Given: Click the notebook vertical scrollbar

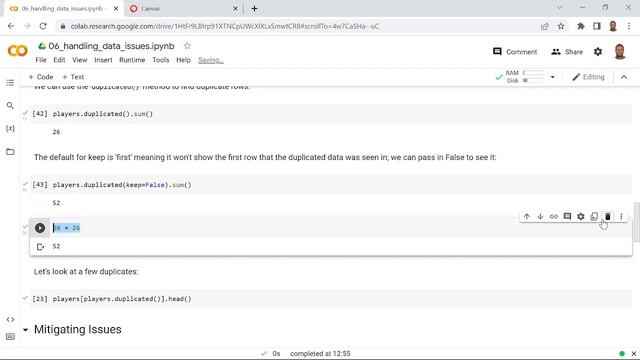Looking at the screenshot, I should coord(636,222).
